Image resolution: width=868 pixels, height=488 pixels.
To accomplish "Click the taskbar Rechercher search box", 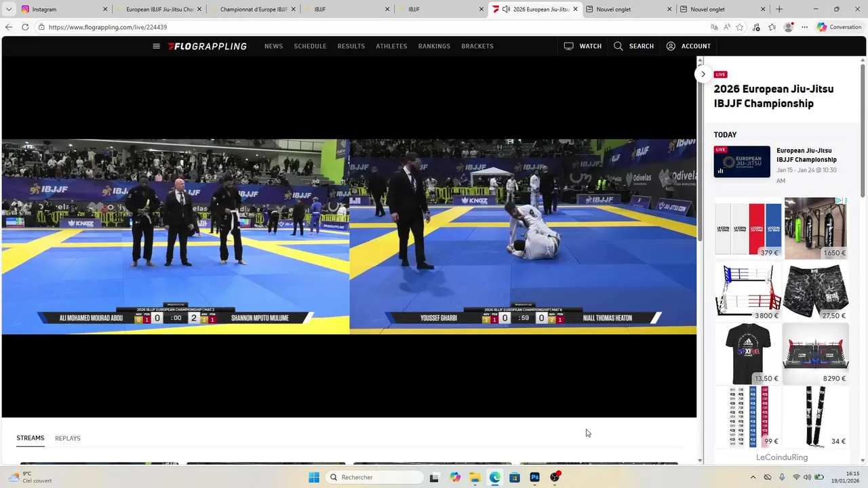I will [x=374, y=477].
